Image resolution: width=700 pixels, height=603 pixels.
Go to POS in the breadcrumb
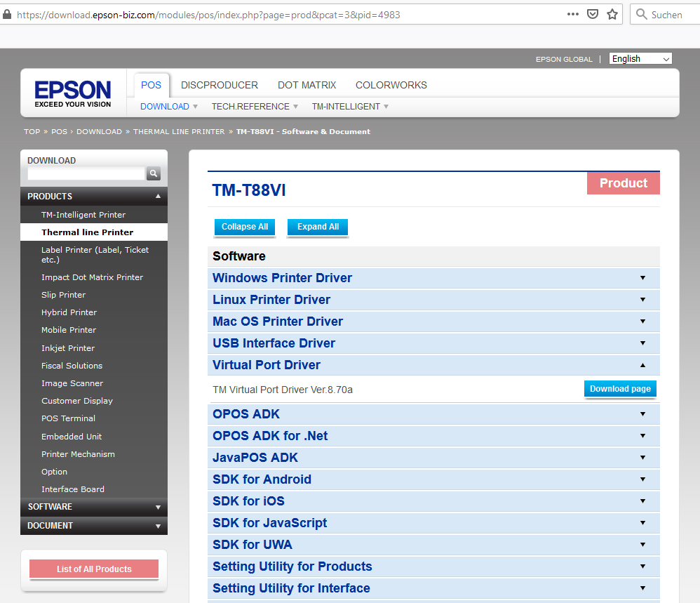pos(59,132)
